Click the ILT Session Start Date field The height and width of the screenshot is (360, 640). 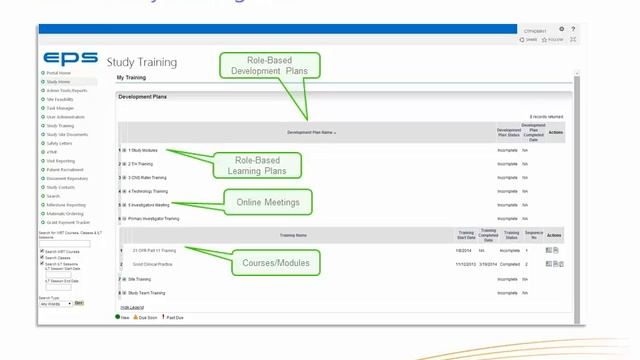pos(58,275)
